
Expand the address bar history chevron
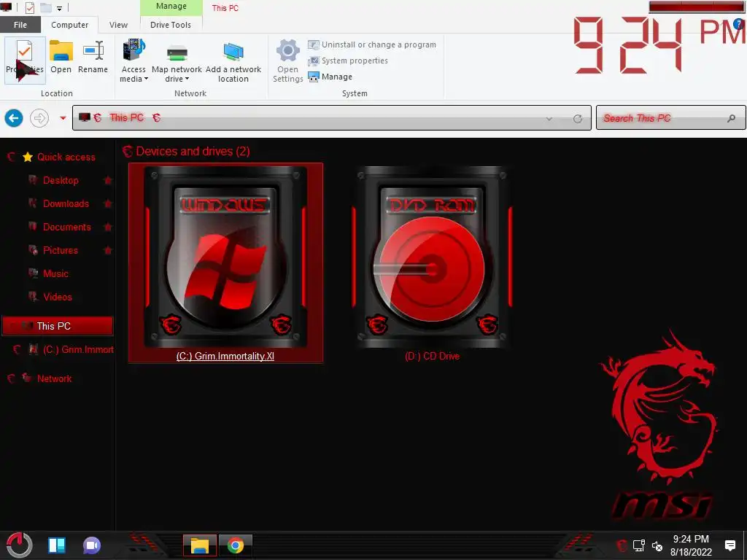pos(549,119)
